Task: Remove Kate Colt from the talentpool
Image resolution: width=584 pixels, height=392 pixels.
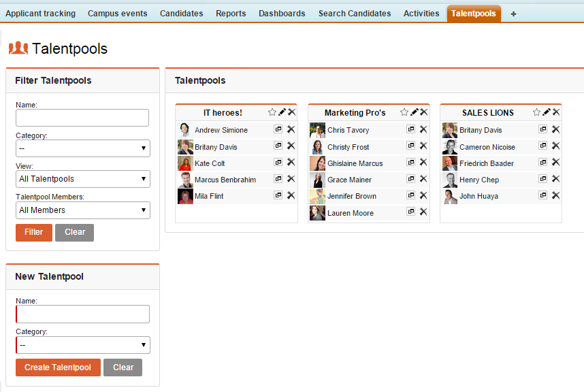Action: [291, 162]
